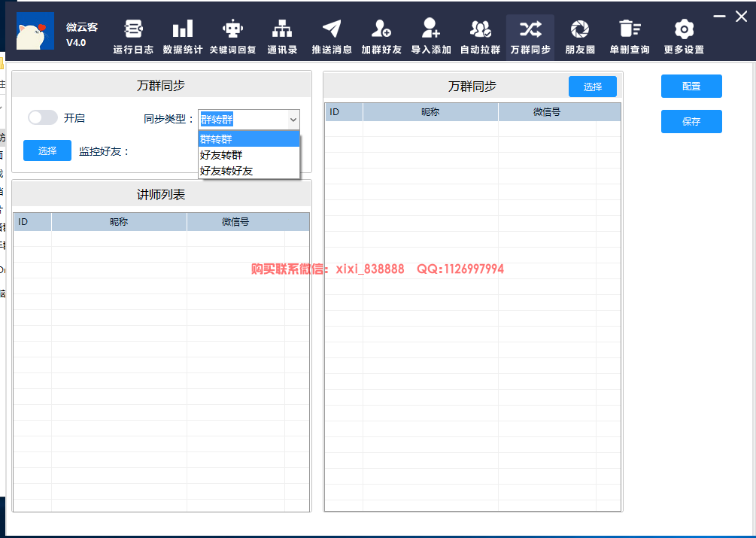The width and height of the screenshot is (756, 538).
Task: Open the 朋友圈 moments icon
Action: (580, 30)
